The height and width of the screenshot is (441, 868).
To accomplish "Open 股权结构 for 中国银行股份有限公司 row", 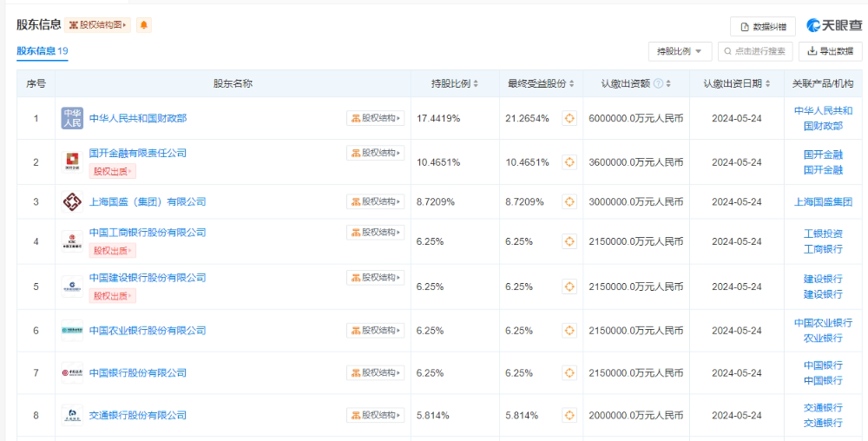I will pyautogui.click(x=375, y=372).
